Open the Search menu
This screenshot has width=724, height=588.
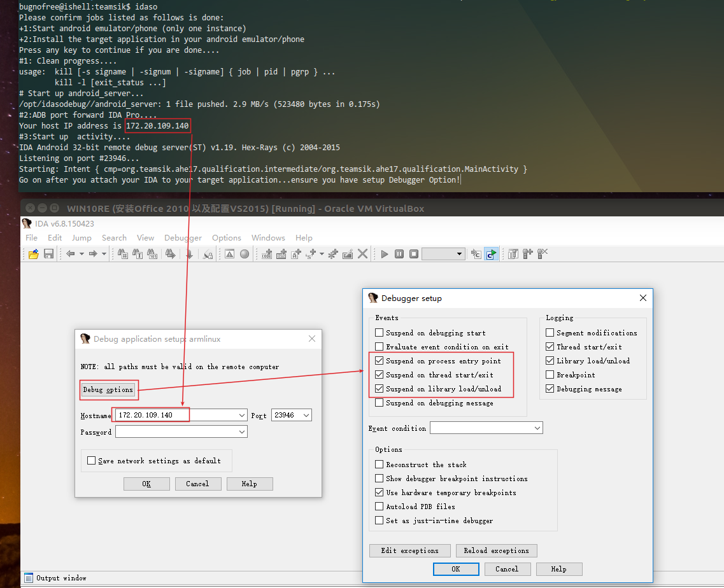[x=114, y=238]
